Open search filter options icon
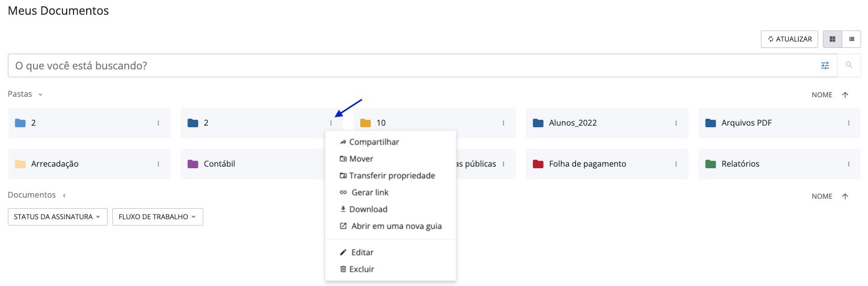 point(825,66)
